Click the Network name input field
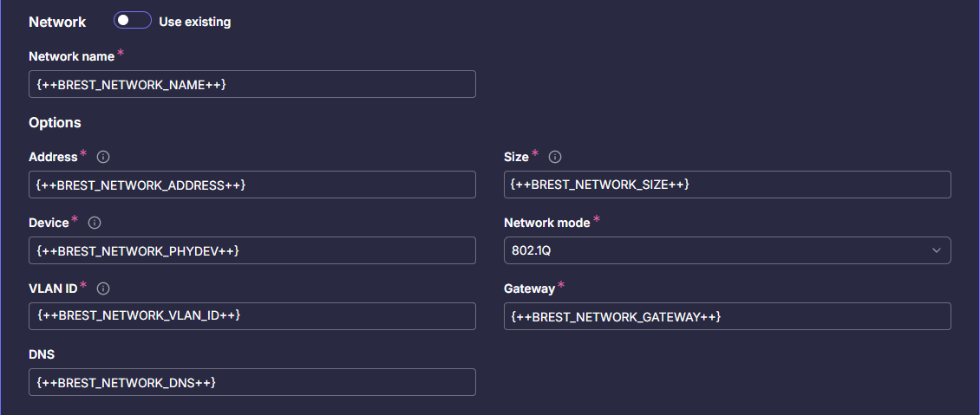The height and width of the screenshot is (415, 980). coord(252,84)
